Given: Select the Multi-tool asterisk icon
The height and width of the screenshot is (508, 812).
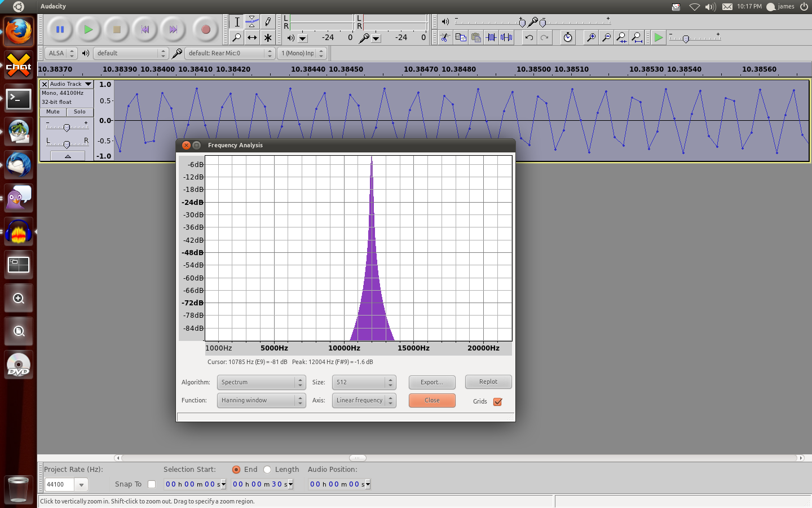Looking at the screenshot, I should [x=268, y=38].
